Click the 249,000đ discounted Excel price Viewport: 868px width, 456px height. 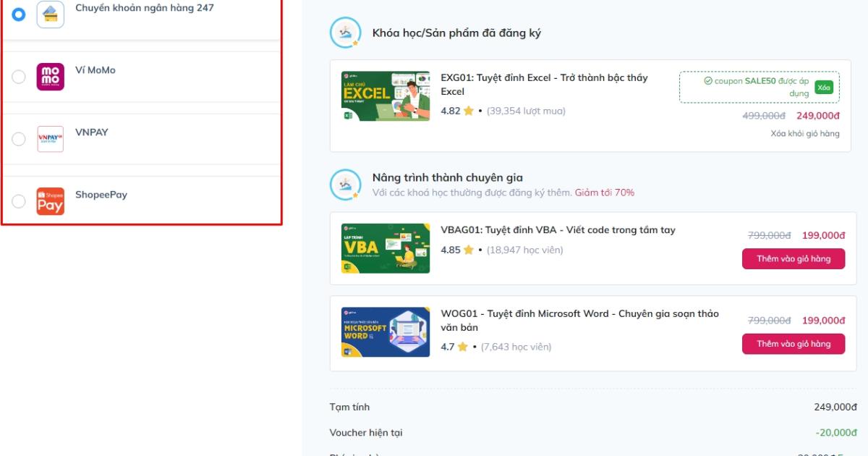[818, 115]
